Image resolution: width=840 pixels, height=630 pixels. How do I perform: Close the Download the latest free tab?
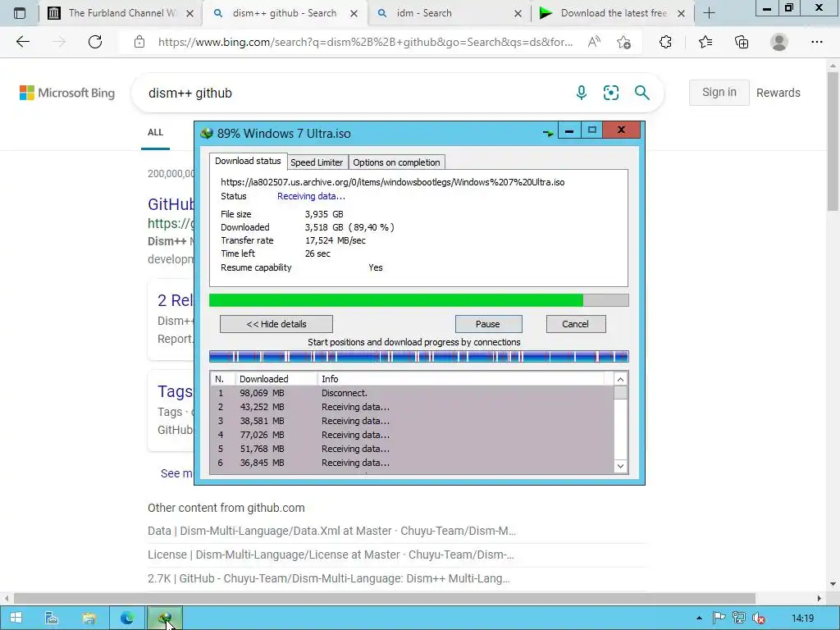(681, 13)
